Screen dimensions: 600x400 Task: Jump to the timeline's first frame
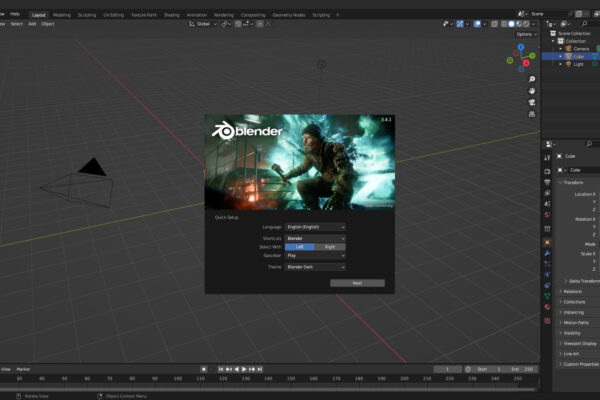click(221, 369)
